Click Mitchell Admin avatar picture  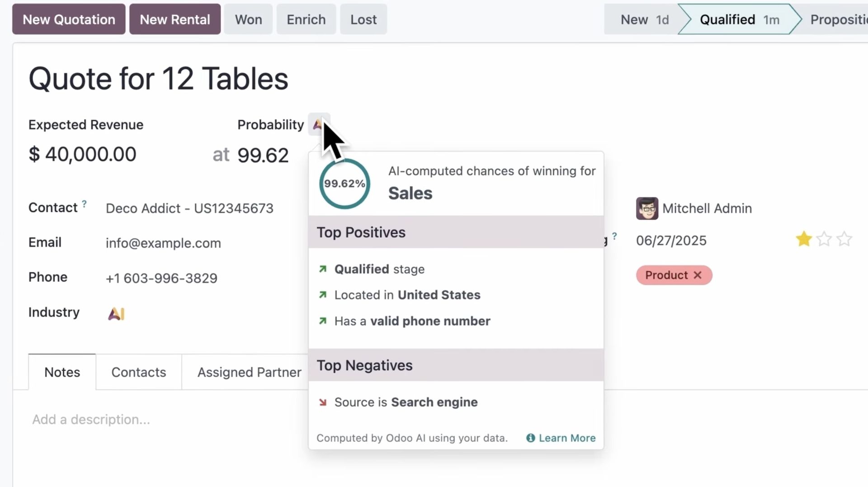(x=647, y=208)
